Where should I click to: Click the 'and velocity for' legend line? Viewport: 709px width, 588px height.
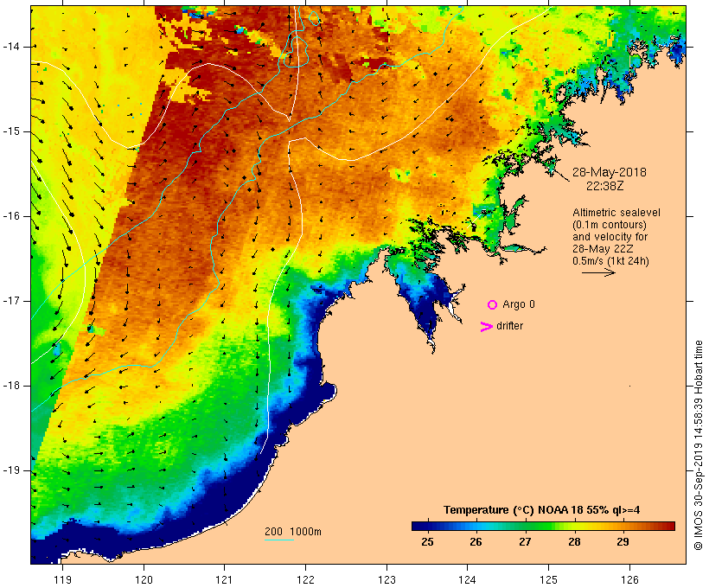tap(610, 237)
